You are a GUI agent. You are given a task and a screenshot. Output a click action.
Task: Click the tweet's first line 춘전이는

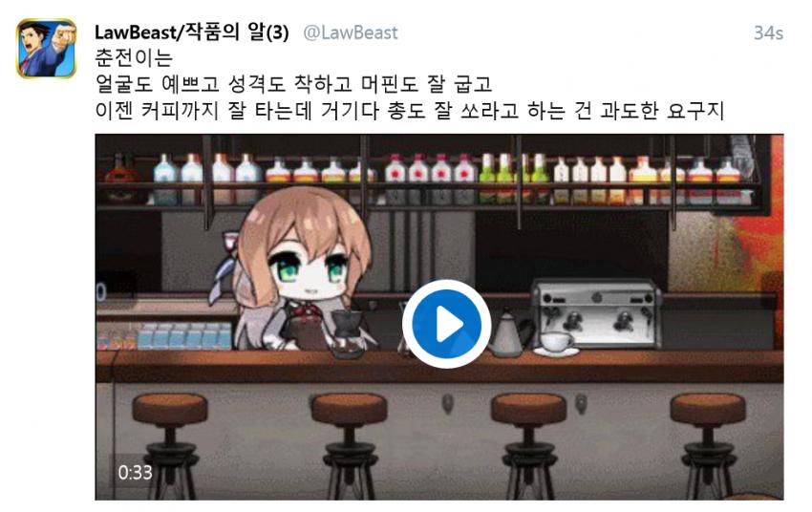click(134, 58)
